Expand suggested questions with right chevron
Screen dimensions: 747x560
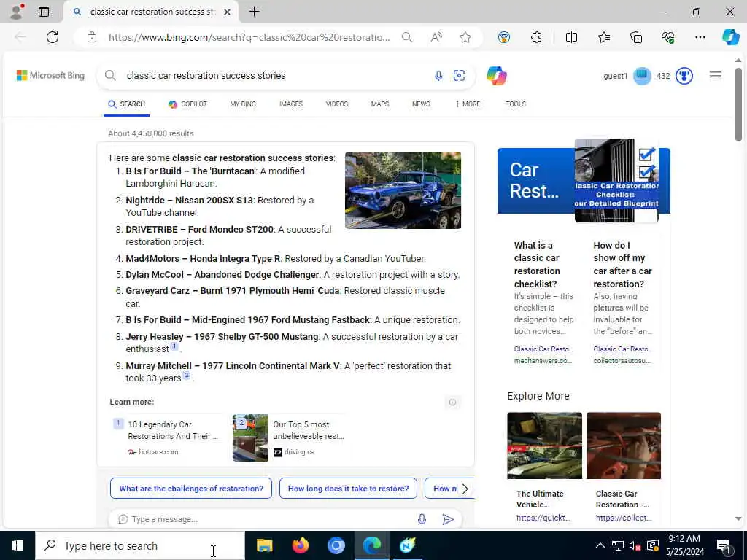[465, 489]
